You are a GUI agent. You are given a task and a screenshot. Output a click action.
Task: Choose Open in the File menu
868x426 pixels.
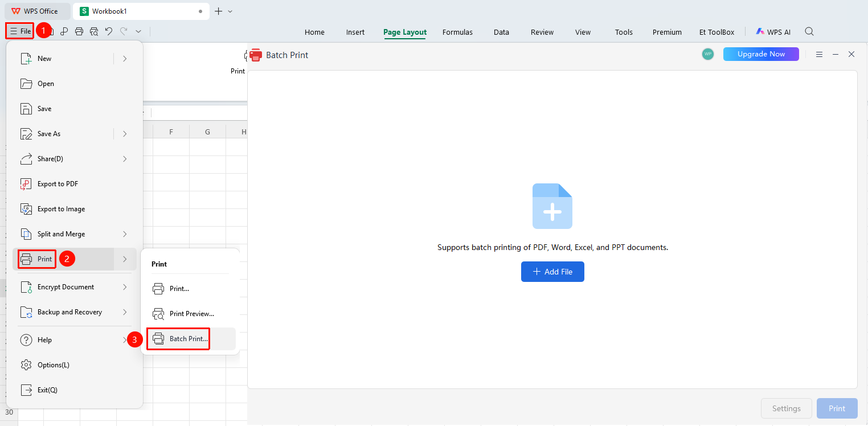(75, 84)
